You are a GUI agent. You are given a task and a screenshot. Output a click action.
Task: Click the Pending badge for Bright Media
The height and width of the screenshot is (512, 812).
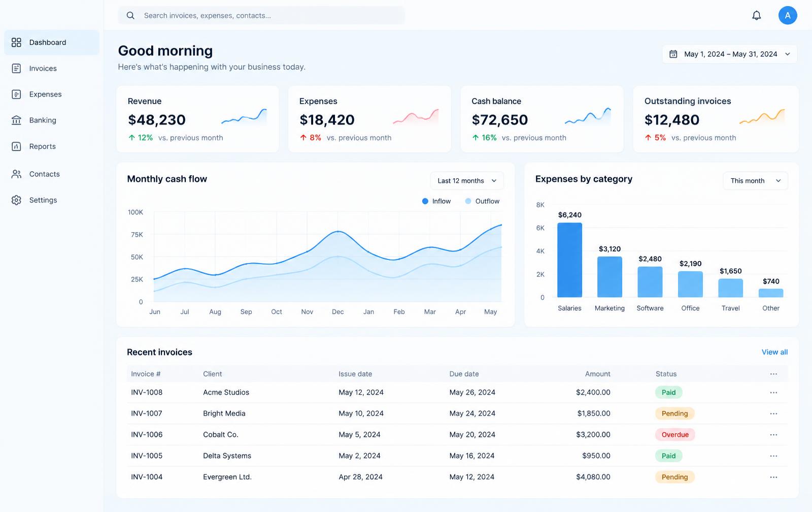674,414
